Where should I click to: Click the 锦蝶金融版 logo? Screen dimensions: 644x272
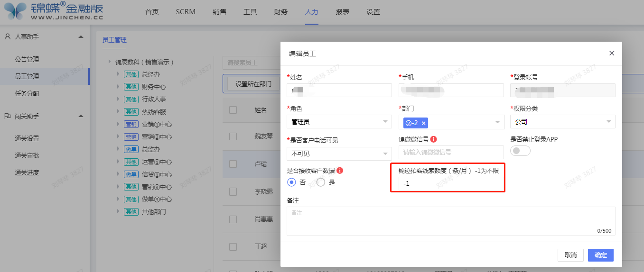tap(53, 11)
